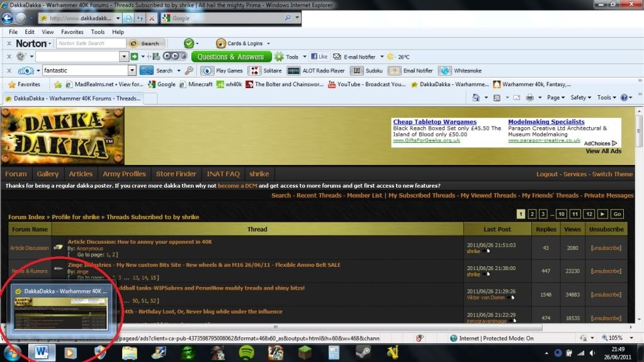The width and height of the screenshot is (644, 362).
Task: Open Steam from the taskbar
Action: [x=363, y=353]
